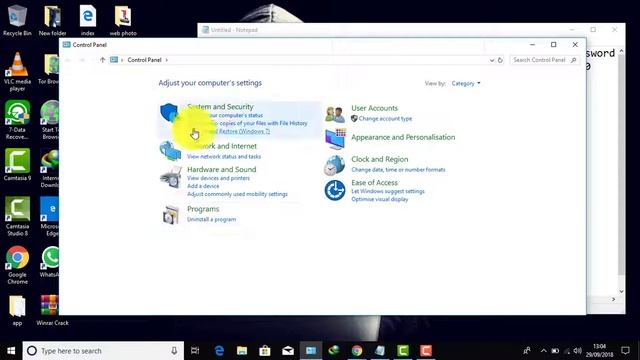Click the Control Panel address breadcrumb
This screenshot has height=360, width=640.
(x=144, y=60)
